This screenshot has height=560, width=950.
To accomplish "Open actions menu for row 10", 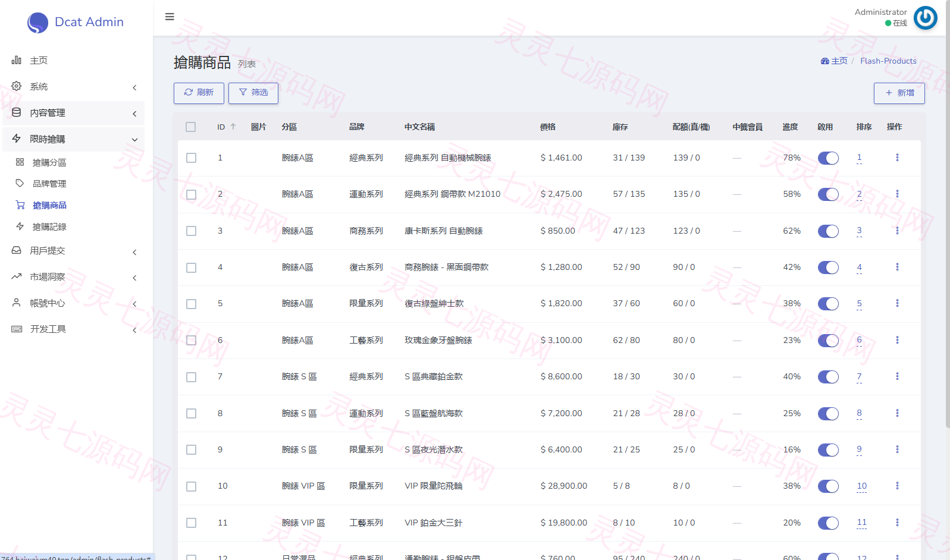I will [x=897, y=486].
